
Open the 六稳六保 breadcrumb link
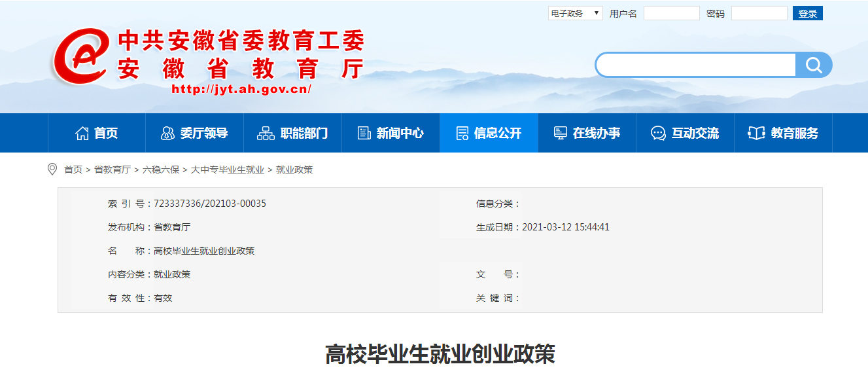point(161,170)
